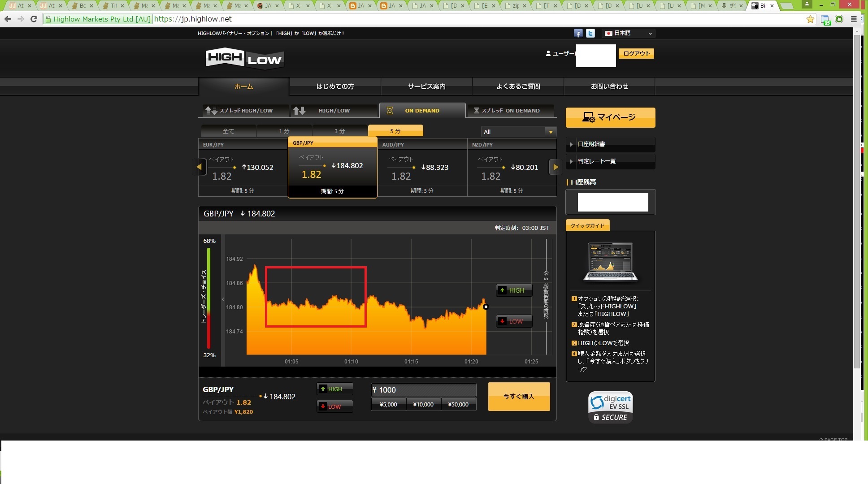Click the traders choice sentiment bar

(208, 298)
